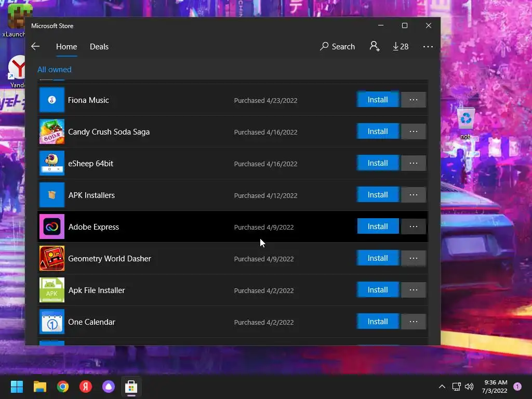This screenshot has height=399, width=532.
Task: Click the Microsoft Store taskbar icon
Action: coord(131,387)
